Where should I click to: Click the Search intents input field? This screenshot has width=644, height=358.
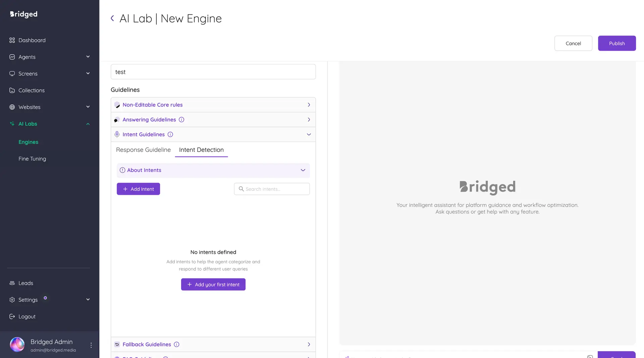coord(272,189)
